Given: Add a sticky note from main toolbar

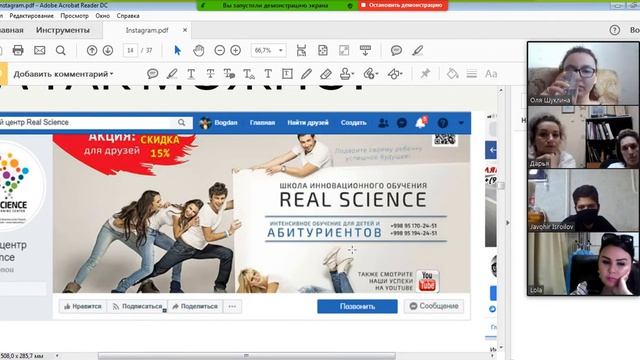Looking at the screenshot, I should coord(396,50).
